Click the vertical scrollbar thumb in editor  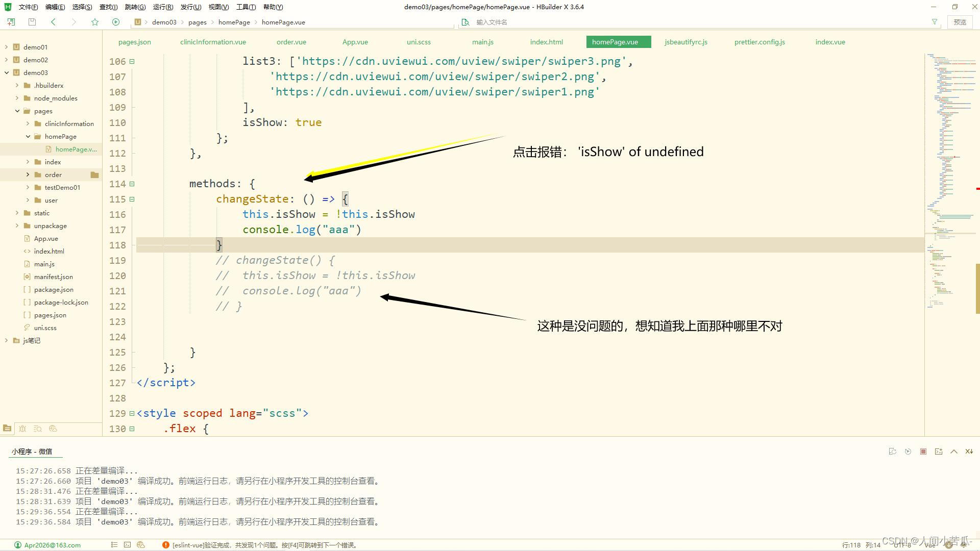977,288
